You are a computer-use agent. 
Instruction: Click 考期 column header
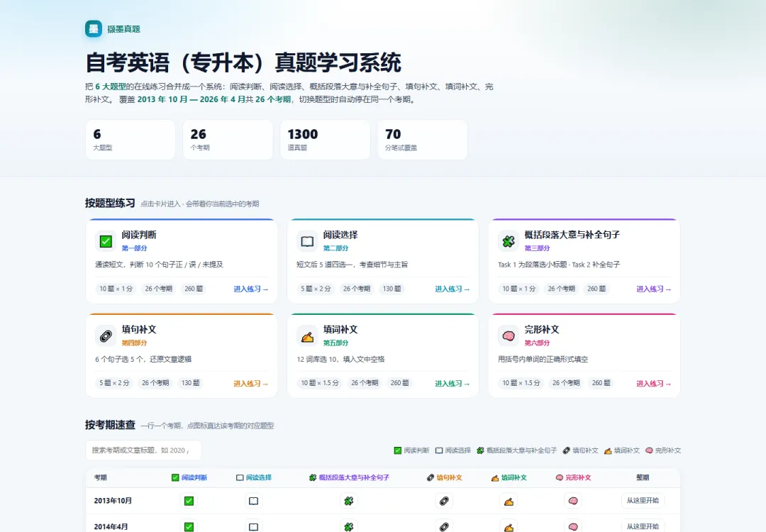pyautogui.click(x=100, y=477)
